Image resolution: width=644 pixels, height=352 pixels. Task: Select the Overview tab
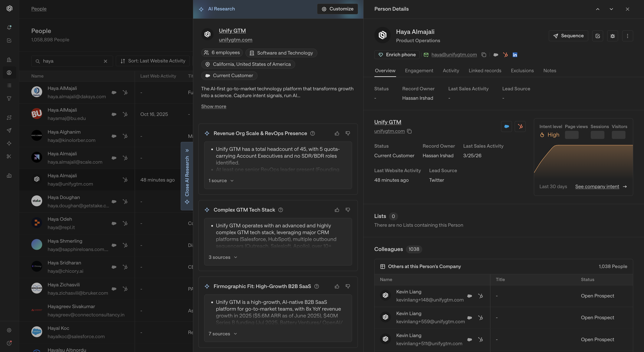(385, 71)
